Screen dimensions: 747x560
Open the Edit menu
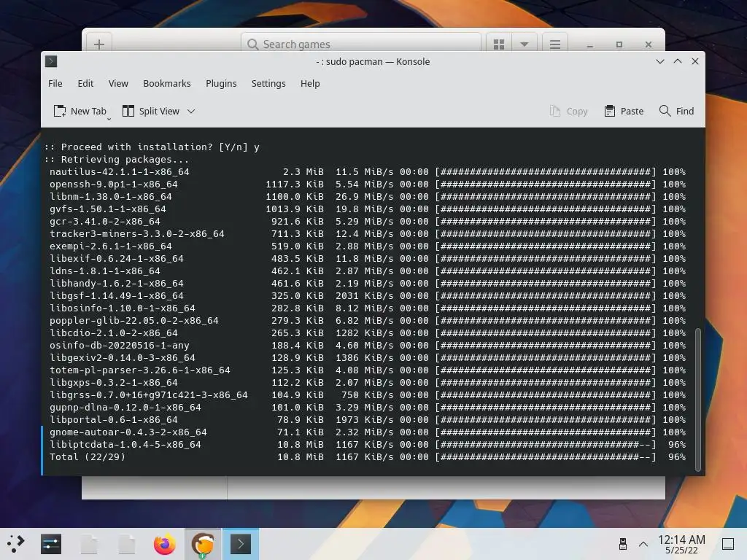point(85,83)
